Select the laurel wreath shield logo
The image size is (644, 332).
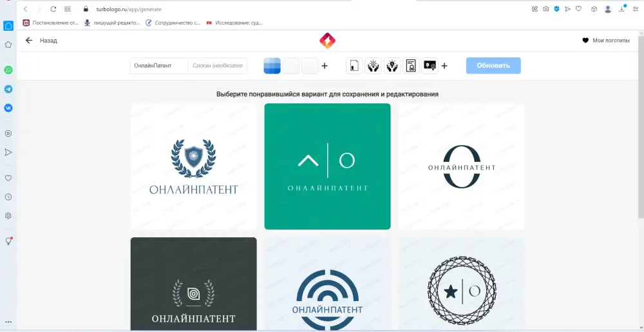pos(193,166)
